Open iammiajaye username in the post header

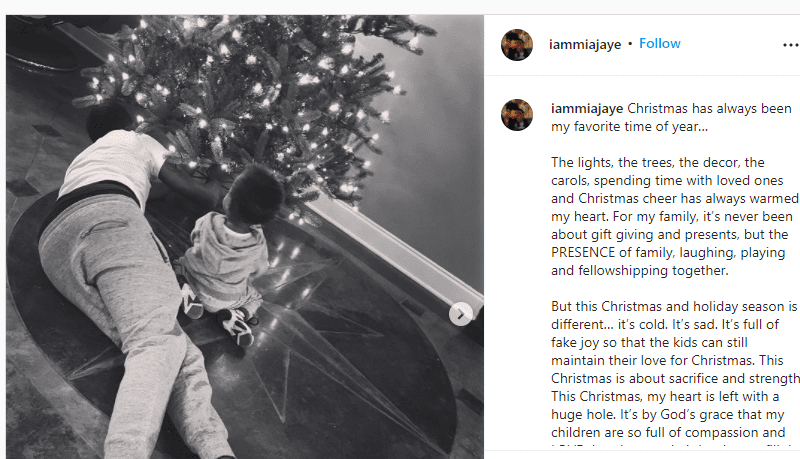585,44
